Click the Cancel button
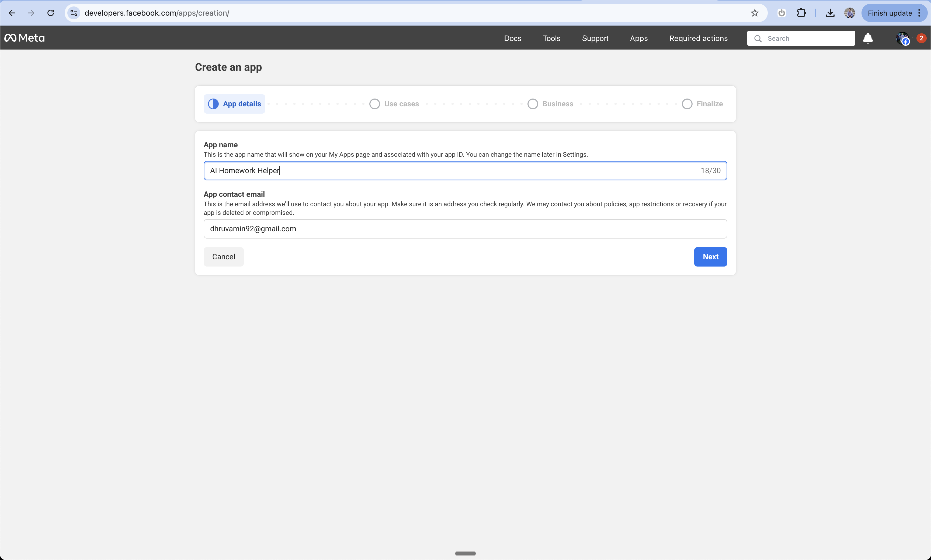Viewport: 931px width, 560px height. (224, 257)
